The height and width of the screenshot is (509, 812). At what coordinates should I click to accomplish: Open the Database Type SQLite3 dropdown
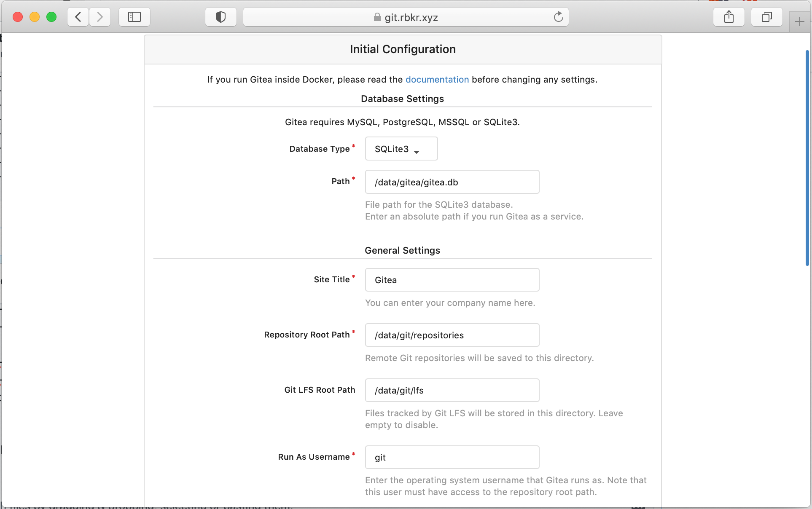[401, 149]
